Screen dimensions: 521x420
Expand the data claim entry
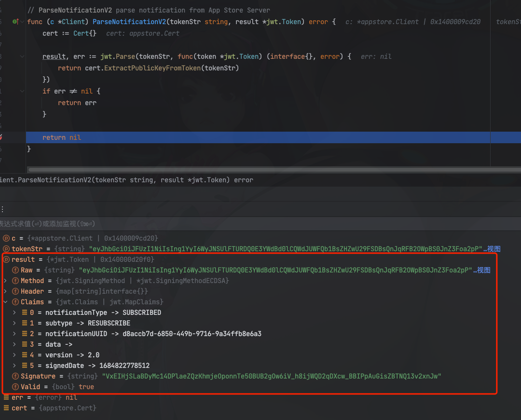14,344
